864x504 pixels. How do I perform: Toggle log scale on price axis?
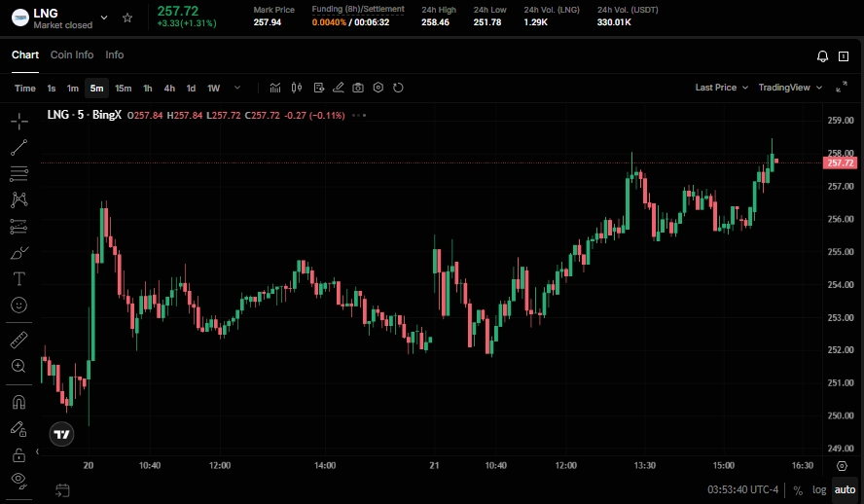[x=819, y=490]
